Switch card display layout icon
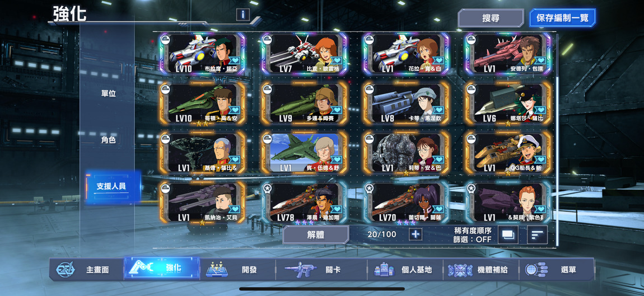 (x=508, y=234)
